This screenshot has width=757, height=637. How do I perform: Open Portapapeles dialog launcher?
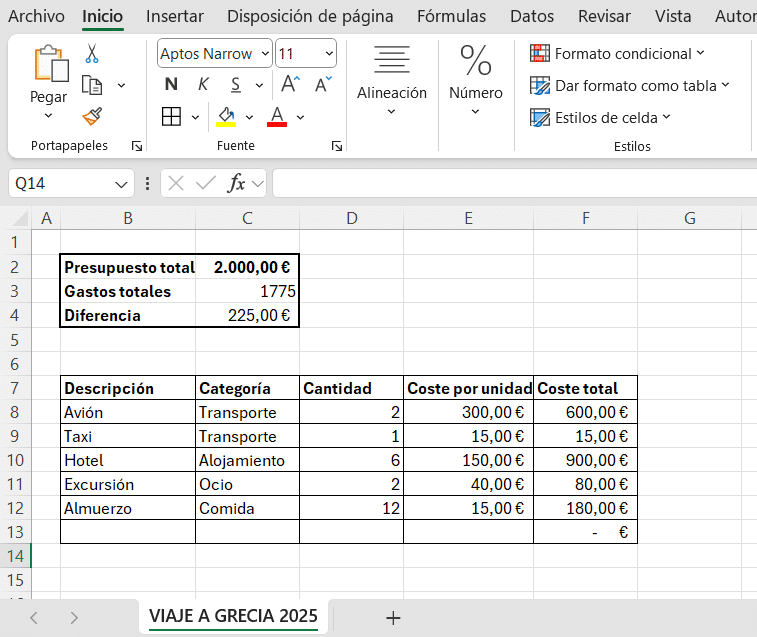pyautogui.click(x=137, y=146)
